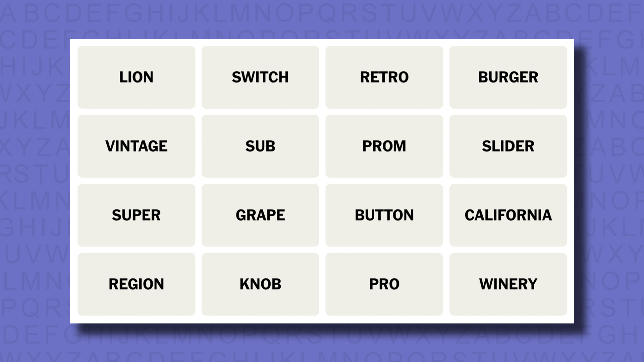Click the RETRO tile

[384, 77]
